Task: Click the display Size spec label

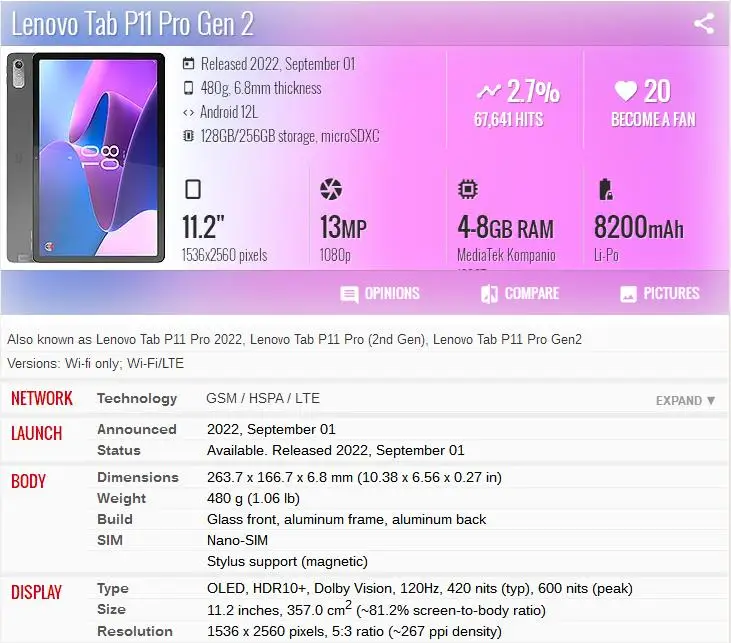Action: pos(111,609)
